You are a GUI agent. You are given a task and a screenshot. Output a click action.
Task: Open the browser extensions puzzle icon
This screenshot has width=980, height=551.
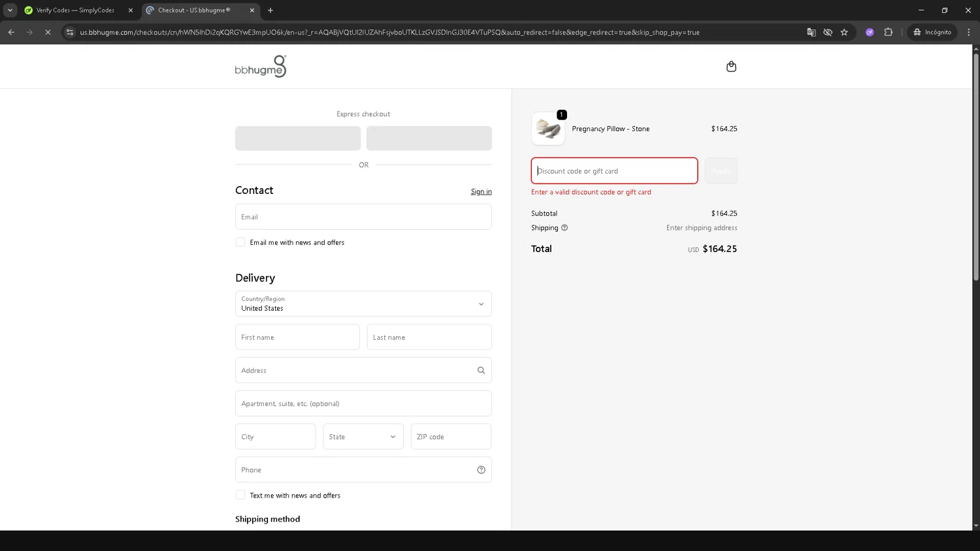[889, 32]
